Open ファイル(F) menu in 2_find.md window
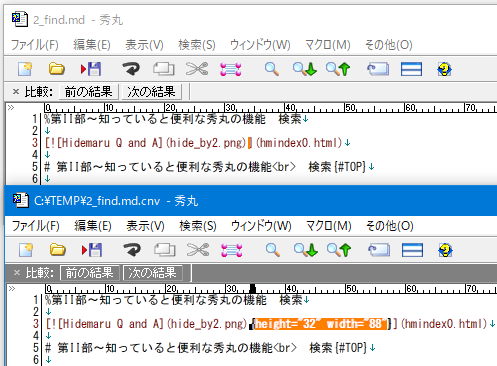497x366 pixels. point(35,44)
